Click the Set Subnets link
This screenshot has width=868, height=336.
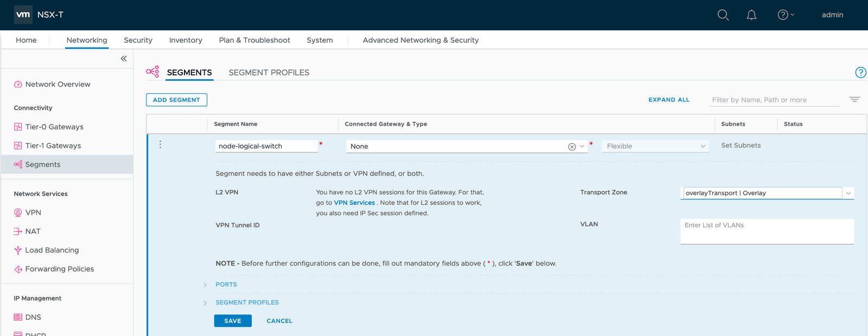coord(741,145)
